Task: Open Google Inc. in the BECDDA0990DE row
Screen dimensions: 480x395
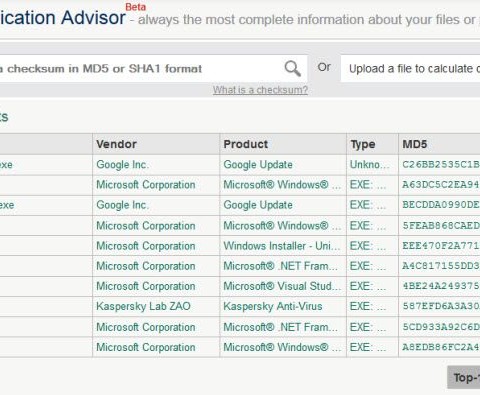Action: 122,205
